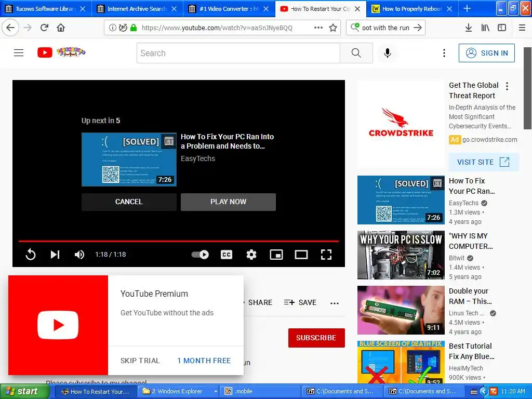The image size is (532, 399).
Task: Open the CrowdStrike ad image
Action: pos(401,124)
